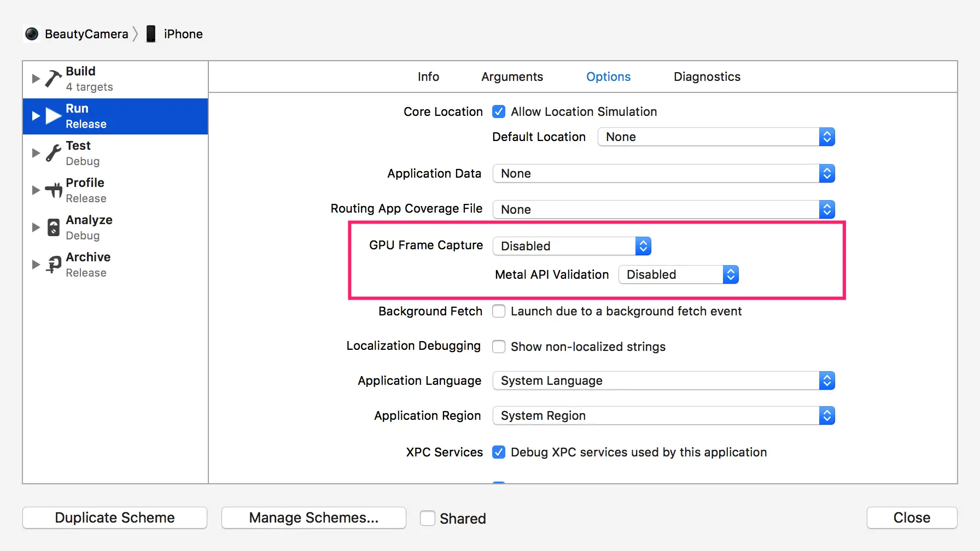Uncheck Allow Location Simulation
Screen dimensions: 980x551
[x=499, y=112]
